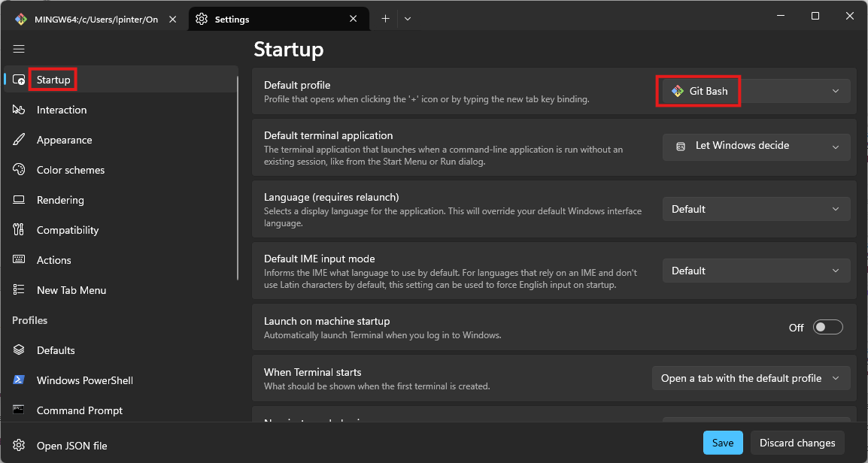Open Color schemes palette icon
This screenshot has height=463, width=868.
(x=20, y=170)
